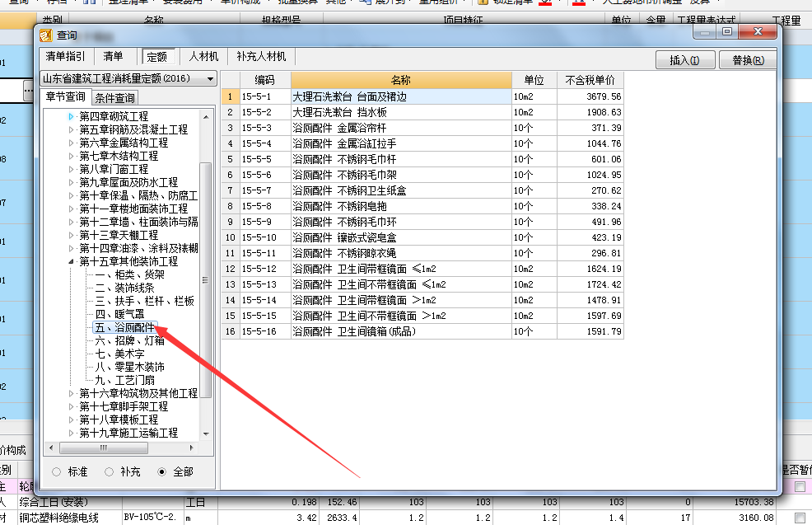Click the ellipsis button in main window
Screen dimensions: 812x525
28,91
